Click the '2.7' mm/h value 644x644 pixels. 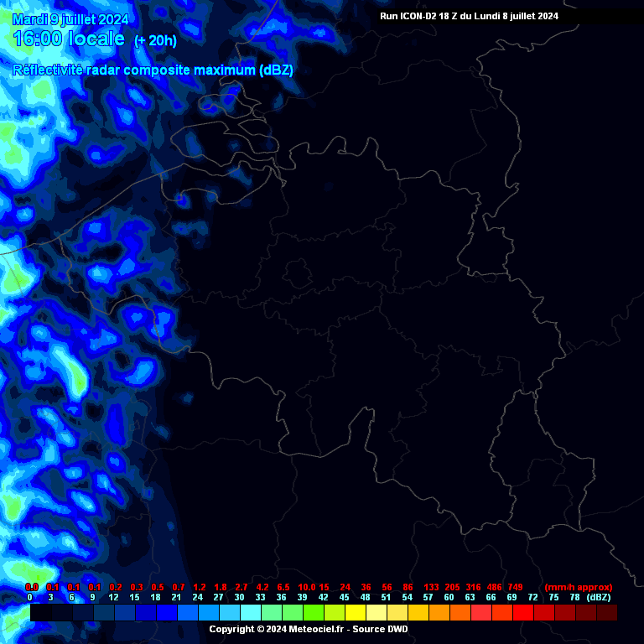[x=241, y=587]
